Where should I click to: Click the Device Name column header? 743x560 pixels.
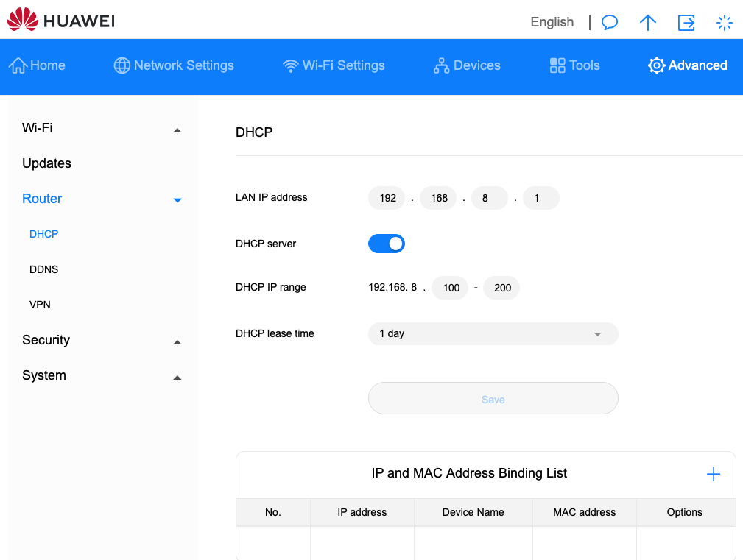473,512
